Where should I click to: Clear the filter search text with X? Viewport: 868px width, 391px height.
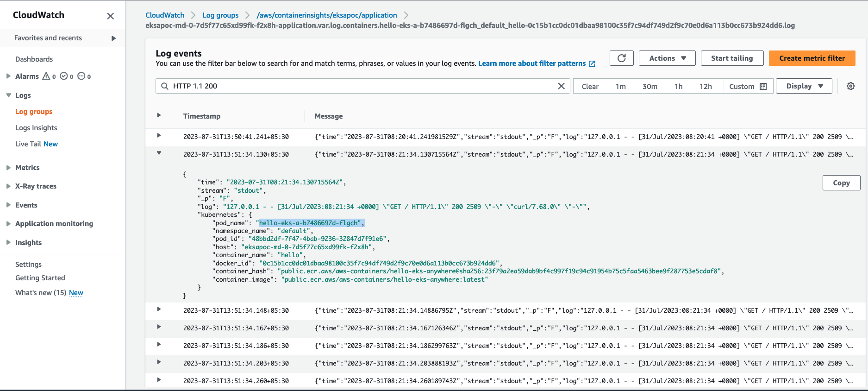click(561, 86)
